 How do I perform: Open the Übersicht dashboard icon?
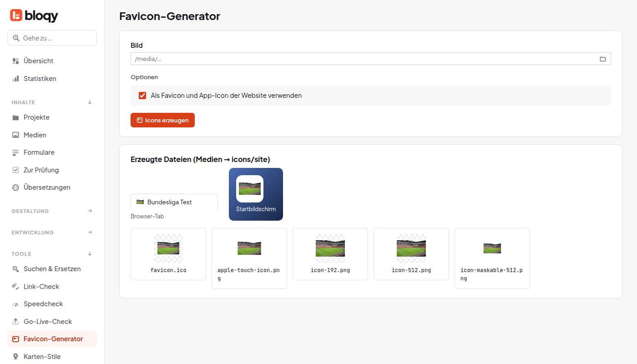pyautogui.click(x=15, y=61)
